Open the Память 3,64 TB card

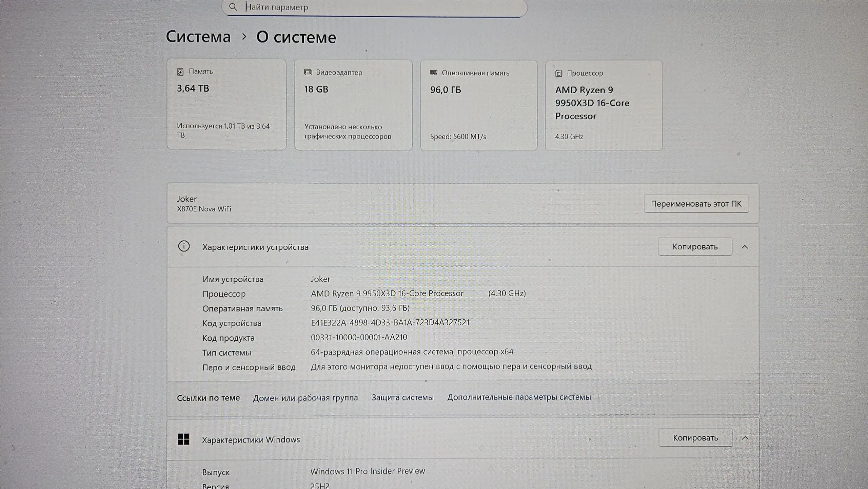click(226, 104)
